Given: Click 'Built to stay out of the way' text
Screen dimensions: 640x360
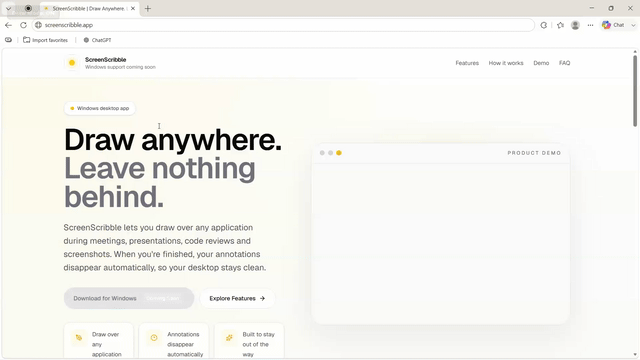Looking at the screenshot, I should click(x=258, y=344).
